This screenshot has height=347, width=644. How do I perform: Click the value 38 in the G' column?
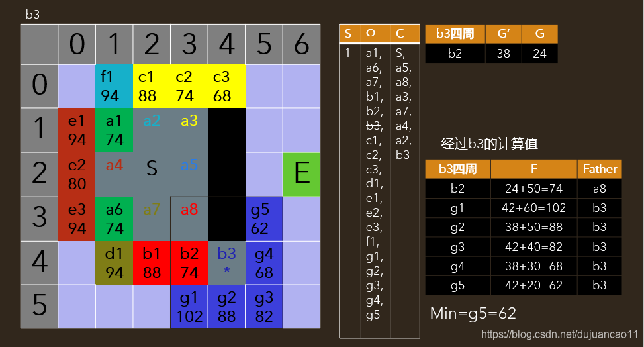tap(503, 54)
